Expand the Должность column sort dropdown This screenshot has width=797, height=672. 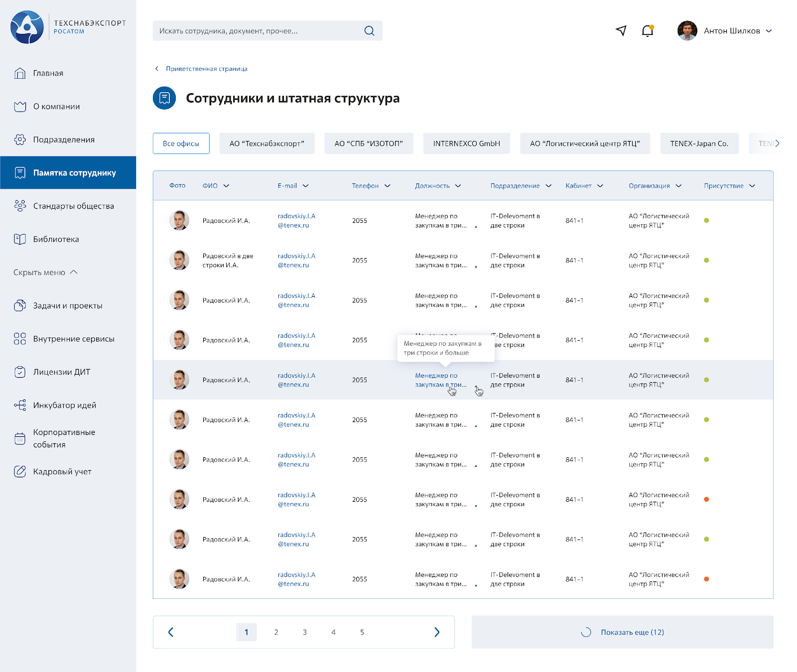coord(458,186)
